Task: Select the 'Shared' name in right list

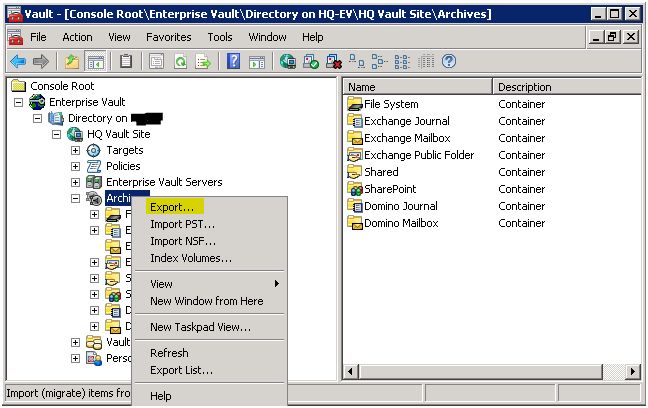Action: 381,172
